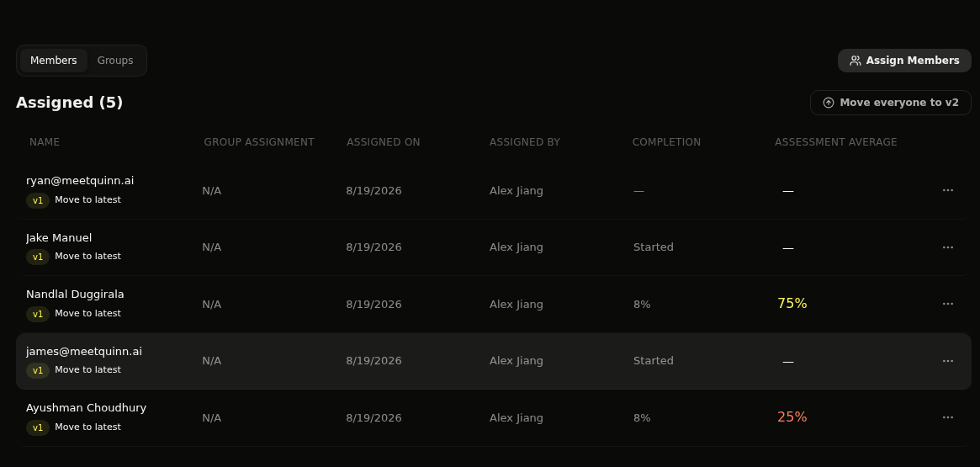This screenshot has width=980, height=467.
Task: Switch to the Groups tab
Action: [115, 61]
